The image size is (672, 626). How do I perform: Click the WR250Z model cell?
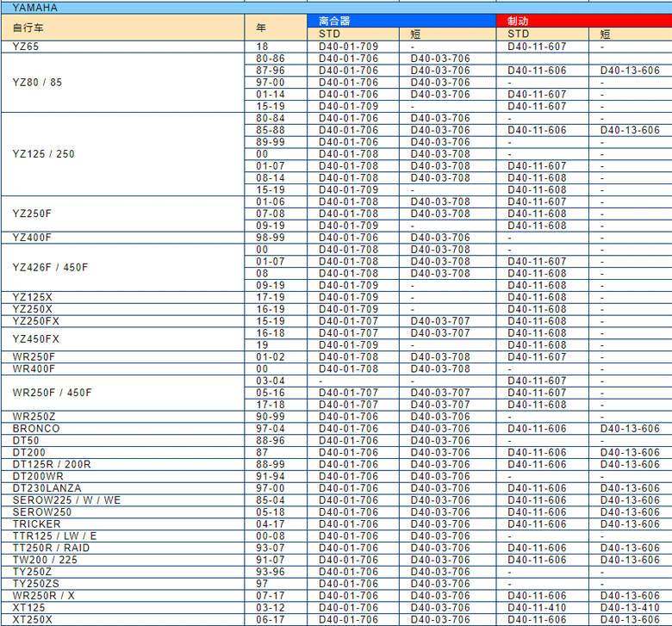(x=122, y=417)
